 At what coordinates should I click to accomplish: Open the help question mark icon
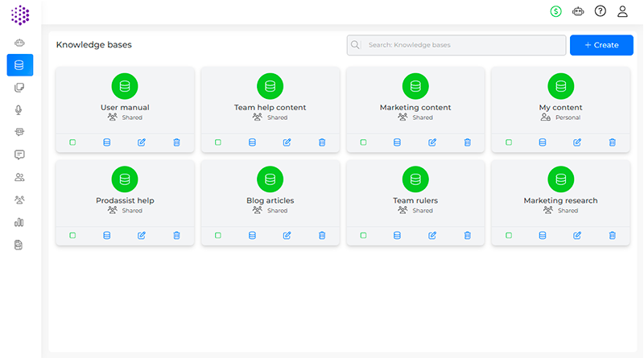tap(600, 11)
